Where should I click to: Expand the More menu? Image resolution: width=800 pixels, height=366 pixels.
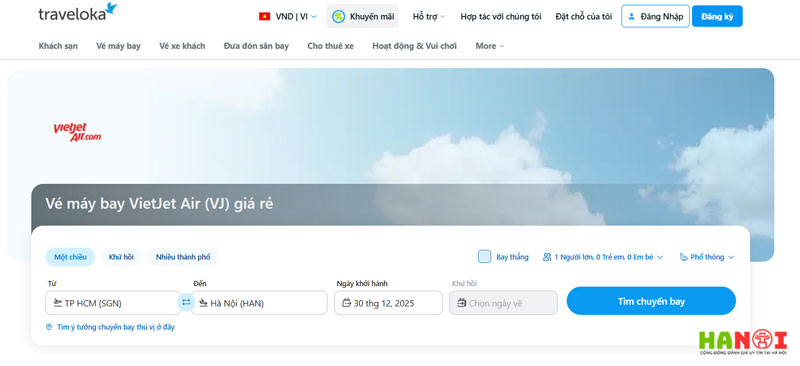pyautogui.click(x=490, y=46)
